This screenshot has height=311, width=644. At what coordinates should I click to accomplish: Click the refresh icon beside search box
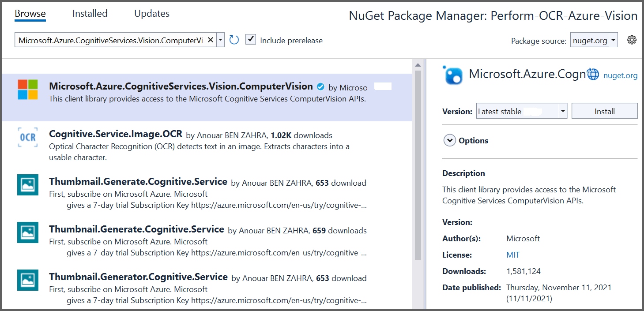[234, 39]
